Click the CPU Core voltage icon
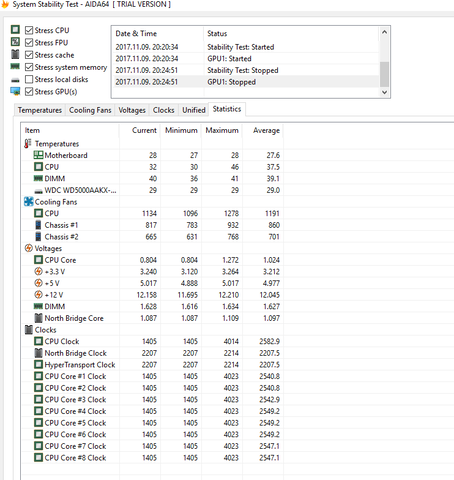This screenshot has height=480, width=454. (x=39, y=260)
